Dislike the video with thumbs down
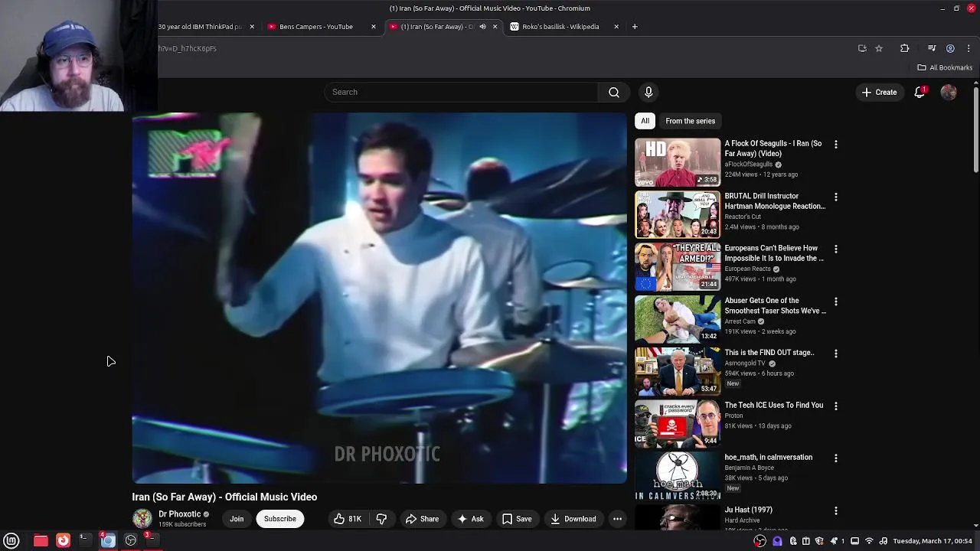The image size is (980, 551). pyautogui.click(x=381, y=519)
